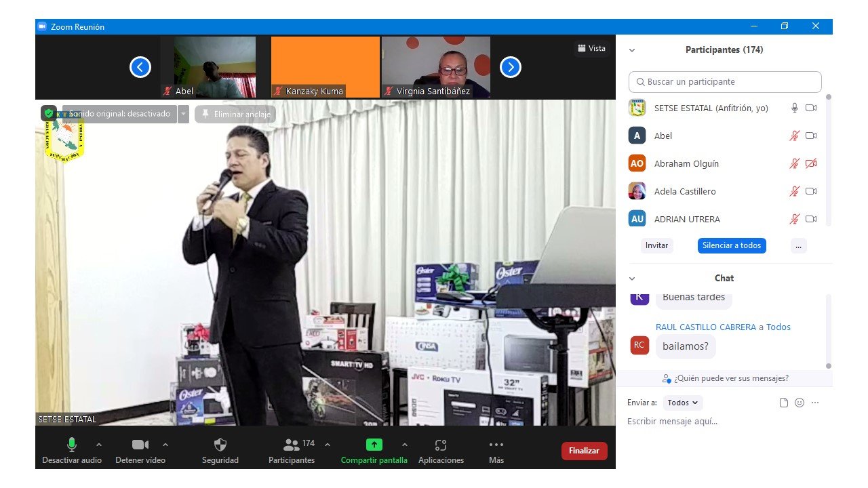Click the chat panel scrollbar

click(x=828, y=330)
